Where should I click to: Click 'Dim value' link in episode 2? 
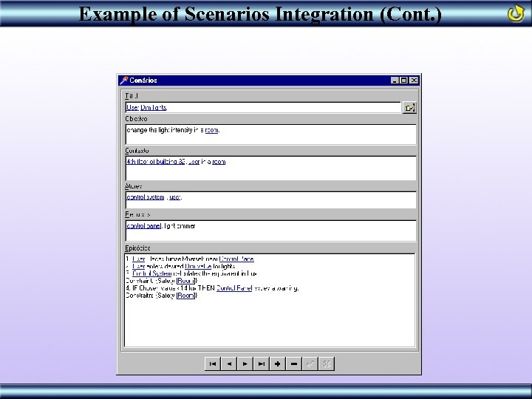coord(198,266)
